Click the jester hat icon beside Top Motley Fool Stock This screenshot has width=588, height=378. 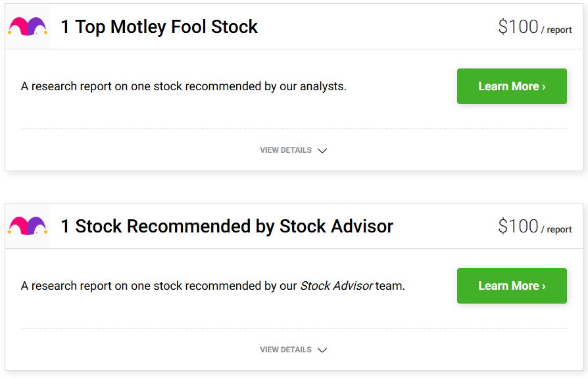(x=28, y=26)
